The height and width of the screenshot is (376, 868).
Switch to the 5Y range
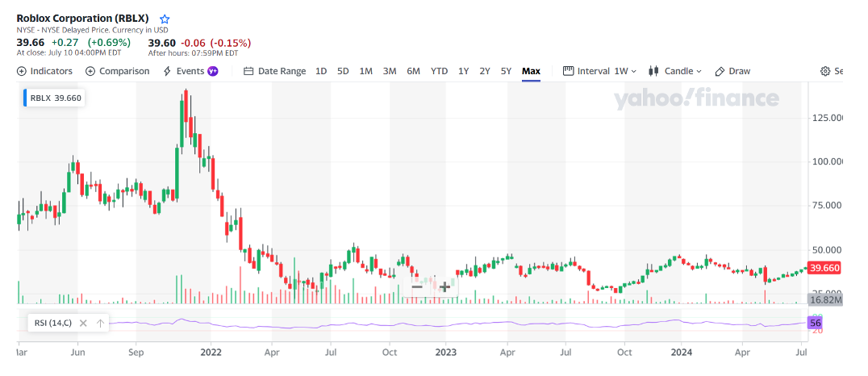point(506,71)
